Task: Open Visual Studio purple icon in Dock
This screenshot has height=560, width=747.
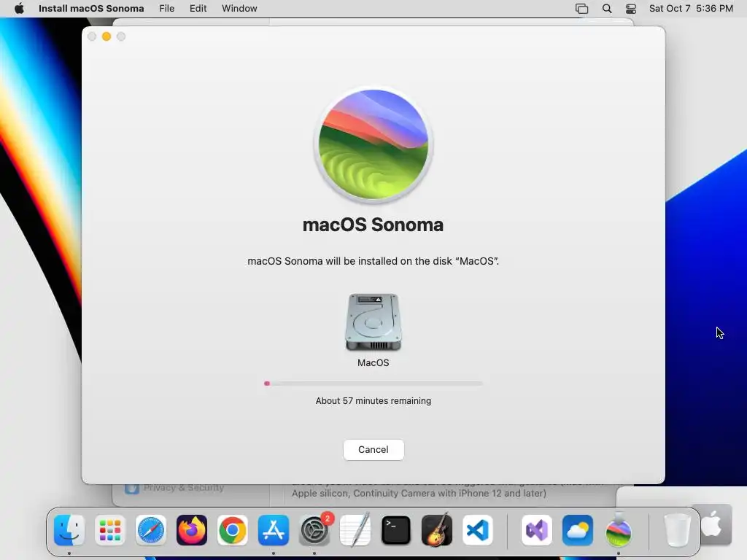Action: click(537, 530)
